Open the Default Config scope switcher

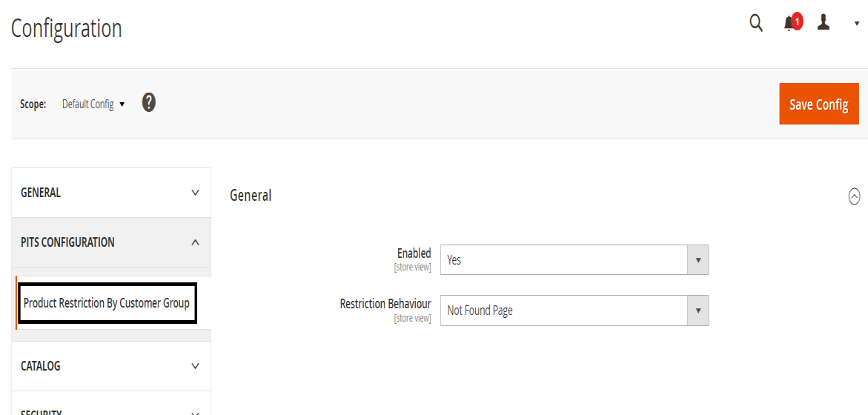click(x=93, y=104)
